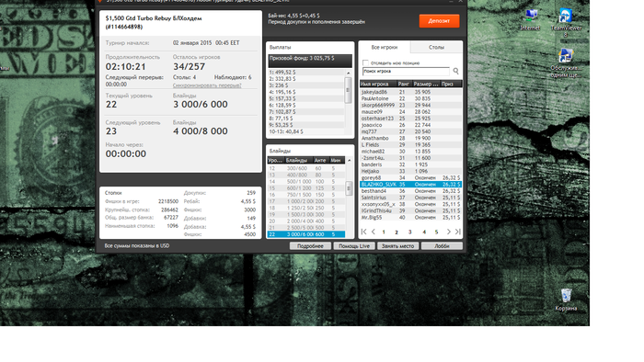Click the Синхронизировать перерыв link
The width and height of the screenshot is (644, 362).
[x=207, y=85]
